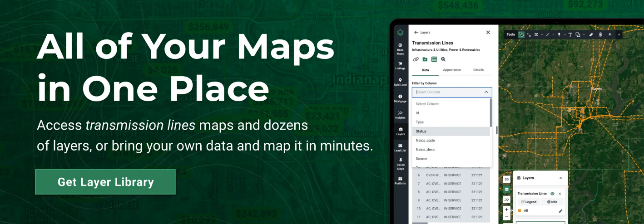Open the Base Maps sidebar panel
This screenshot has width=644, height=224.
coord(400,49)
